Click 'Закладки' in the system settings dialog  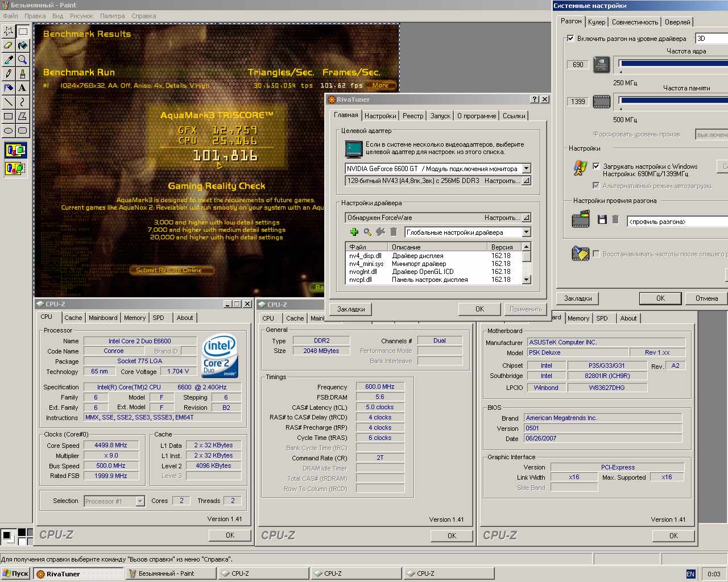578,298
